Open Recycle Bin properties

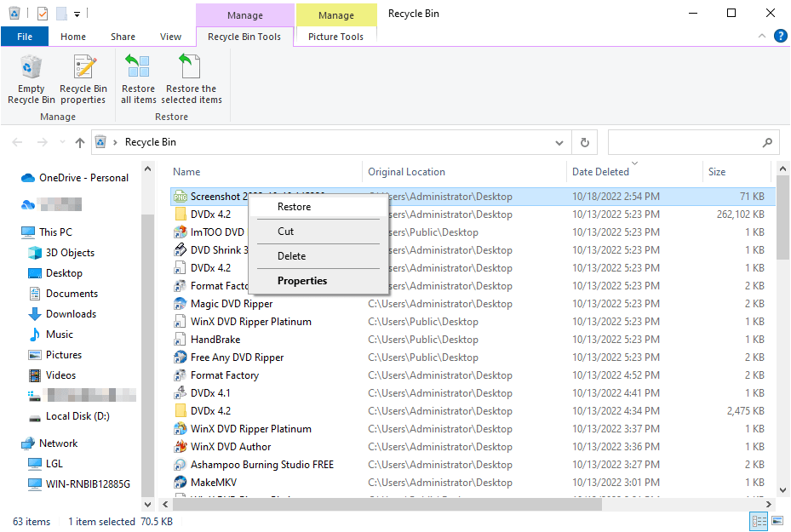pyautogui.click(x=83, y=79)
